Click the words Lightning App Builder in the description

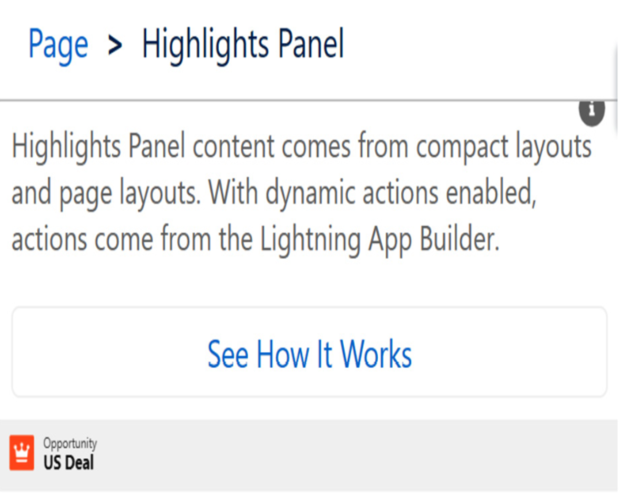(x=379, y=240)
